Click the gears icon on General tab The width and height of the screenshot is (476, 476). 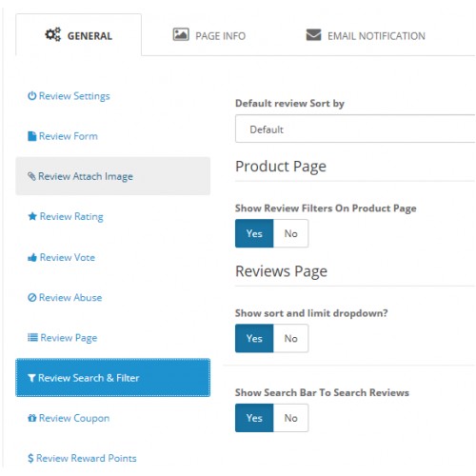coord(52,34)
